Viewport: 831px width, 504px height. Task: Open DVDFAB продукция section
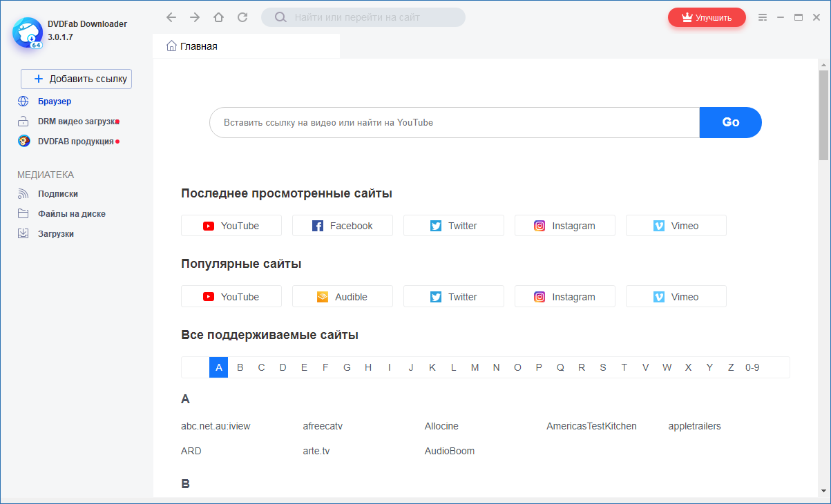coord(76,142)
